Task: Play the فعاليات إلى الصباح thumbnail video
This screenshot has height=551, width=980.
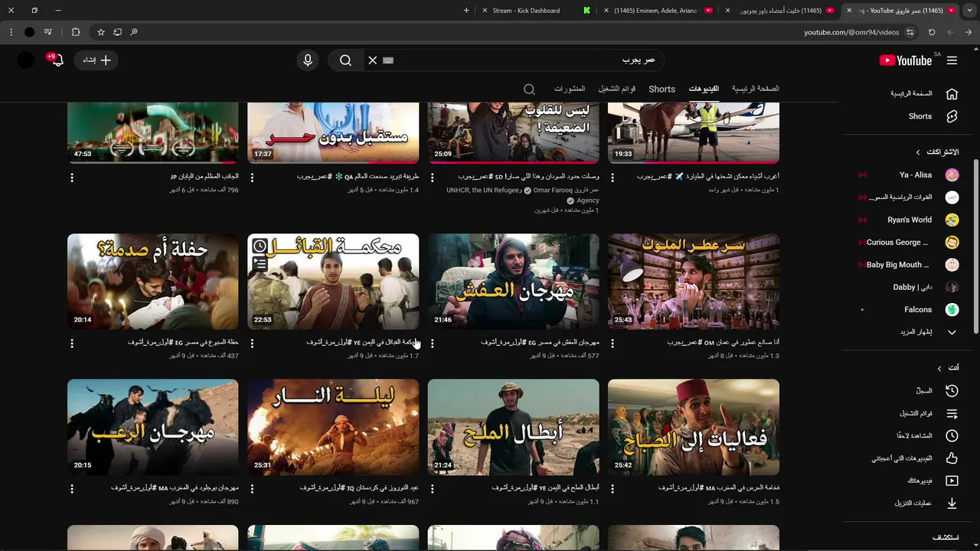Action: tap(694, 427)
